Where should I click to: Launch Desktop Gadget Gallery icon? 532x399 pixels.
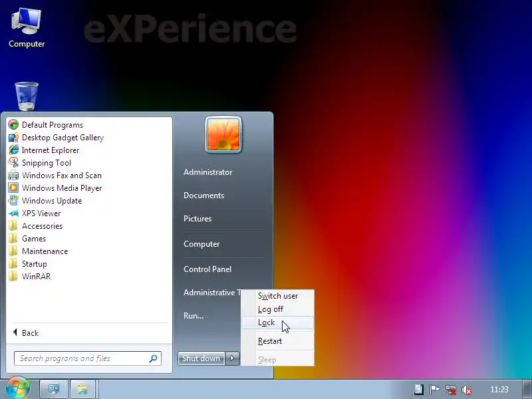click(x=13, y=138)
